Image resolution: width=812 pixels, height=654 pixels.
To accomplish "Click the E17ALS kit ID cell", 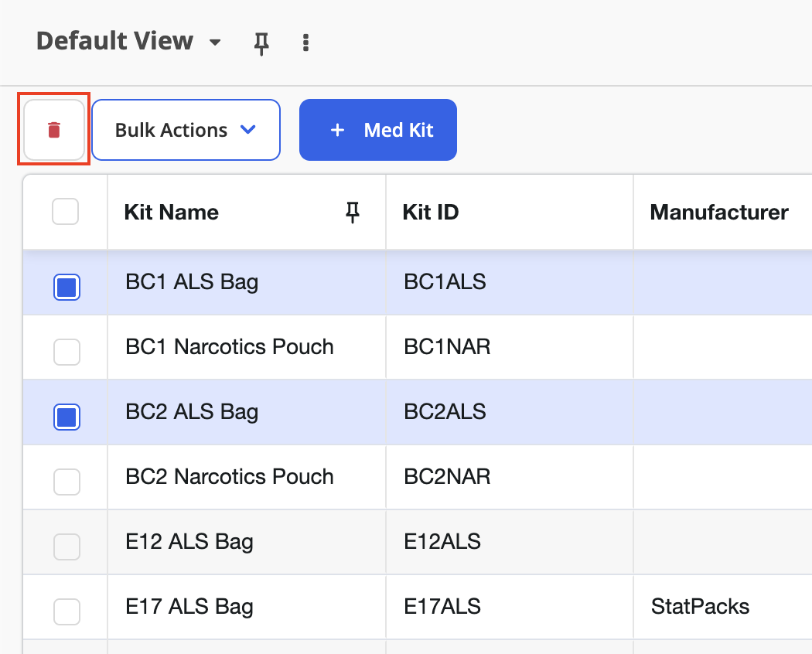I will (510, 607).
